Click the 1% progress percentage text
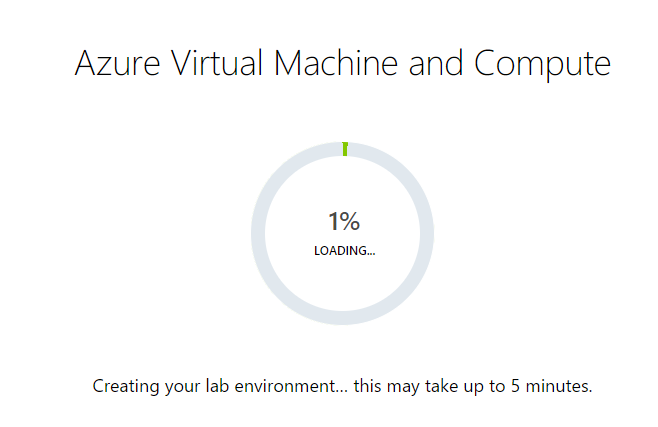Viewport: 658px width, 427px height. click(x=343, y=222)
